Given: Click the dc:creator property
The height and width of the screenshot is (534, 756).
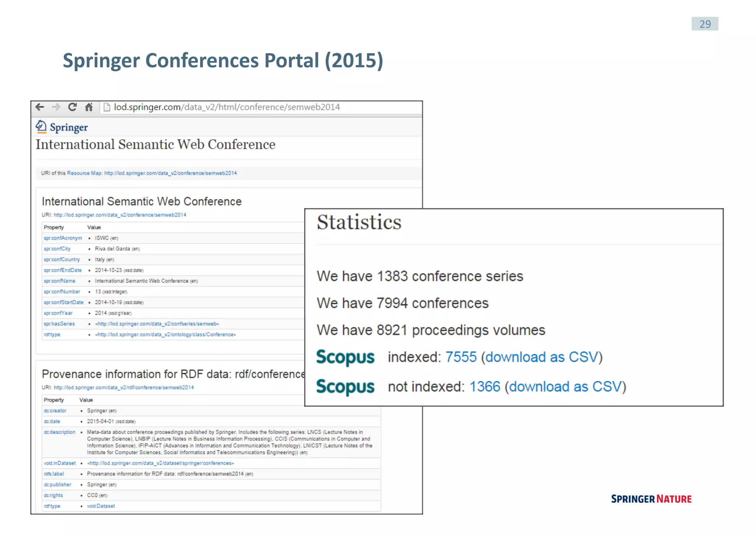Looking at the screenshot, I should (55, 411).
